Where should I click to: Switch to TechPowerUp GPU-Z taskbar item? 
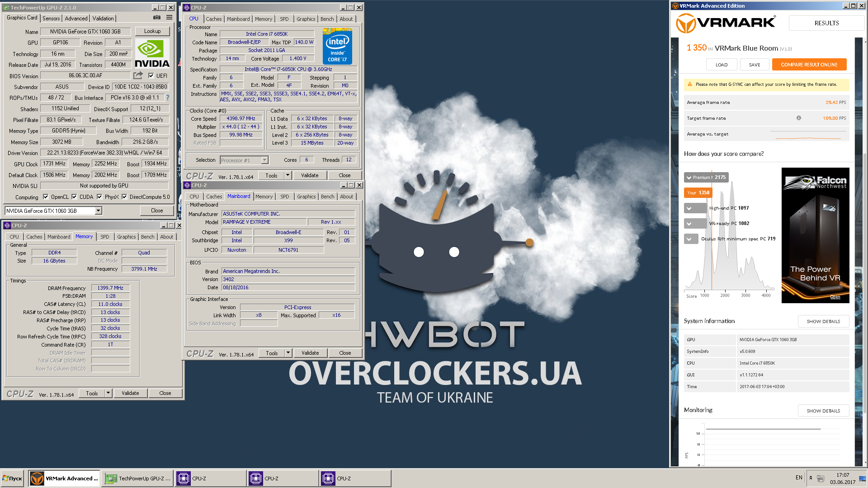pos(137,478)
